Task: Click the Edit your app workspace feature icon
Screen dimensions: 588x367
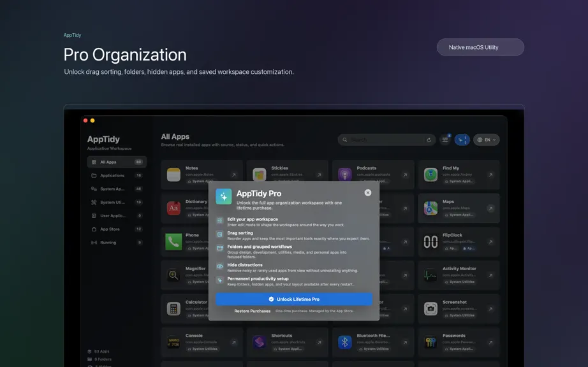Action: (220, 220)
